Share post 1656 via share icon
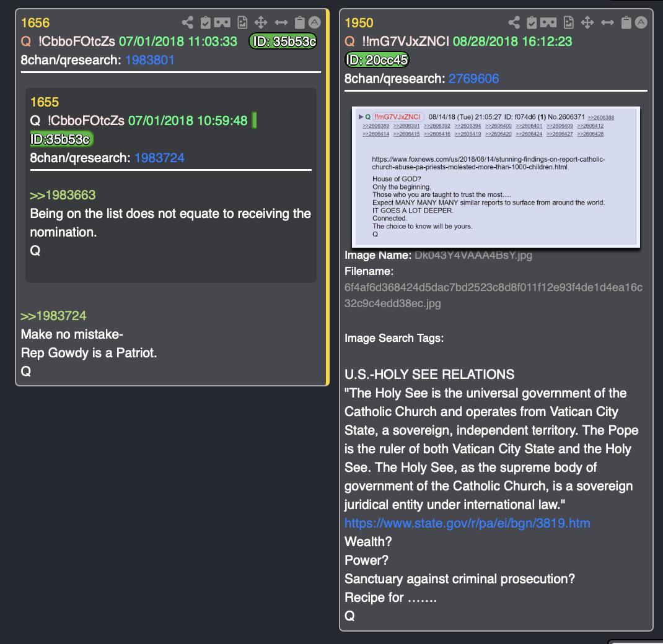Image resolution: width=663 pixels, height=644 pixels. 188,22
